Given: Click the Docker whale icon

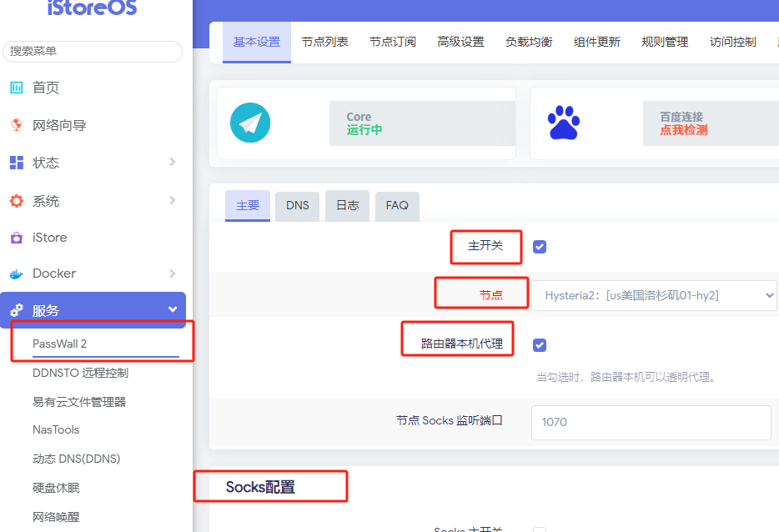Looking at the screenshot, I should [16, 274].
